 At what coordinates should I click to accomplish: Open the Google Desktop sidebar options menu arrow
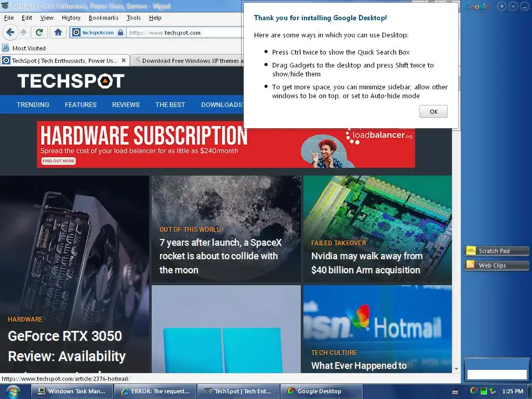[x=513, y=6]
